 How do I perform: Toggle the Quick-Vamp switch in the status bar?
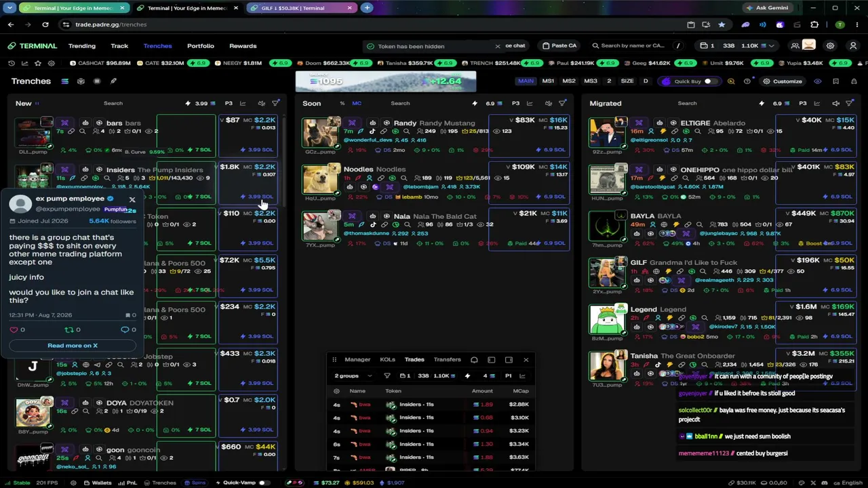pyautogui.click(x=265, y=483)
